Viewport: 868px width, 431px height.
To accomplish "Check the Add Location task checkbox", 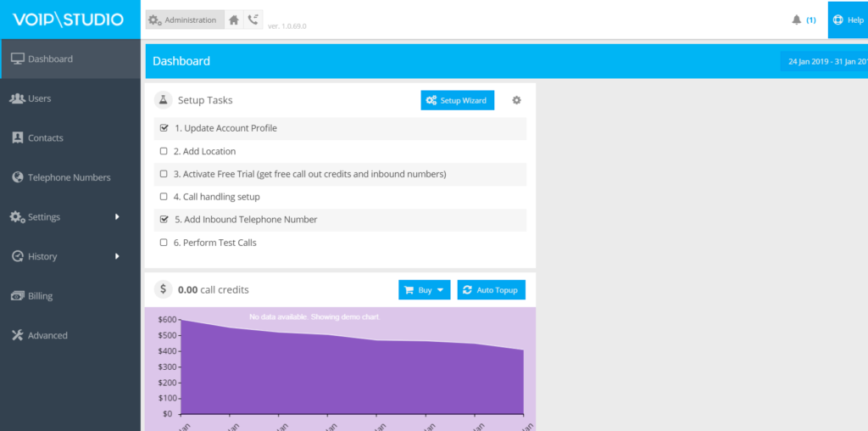I will pos(164,151).
